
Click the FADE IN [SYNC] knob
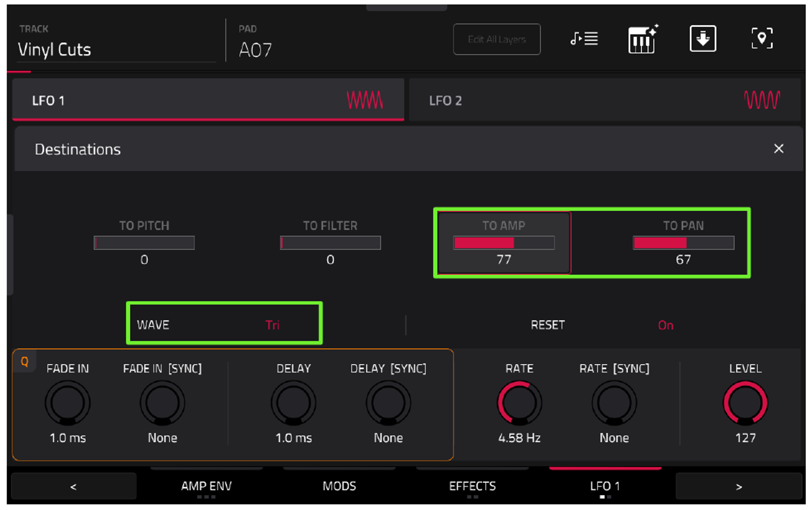162,403
